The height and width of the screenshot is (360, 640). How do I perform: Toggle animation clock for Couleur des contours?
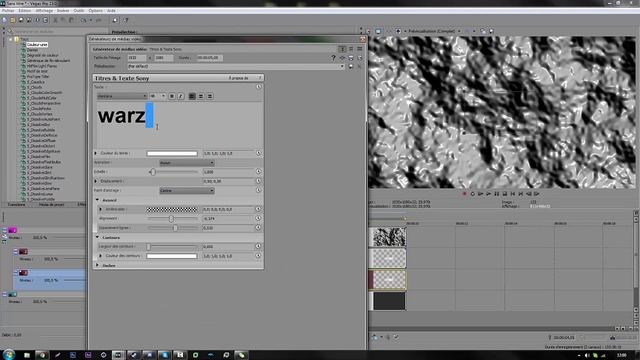(258, 256)
